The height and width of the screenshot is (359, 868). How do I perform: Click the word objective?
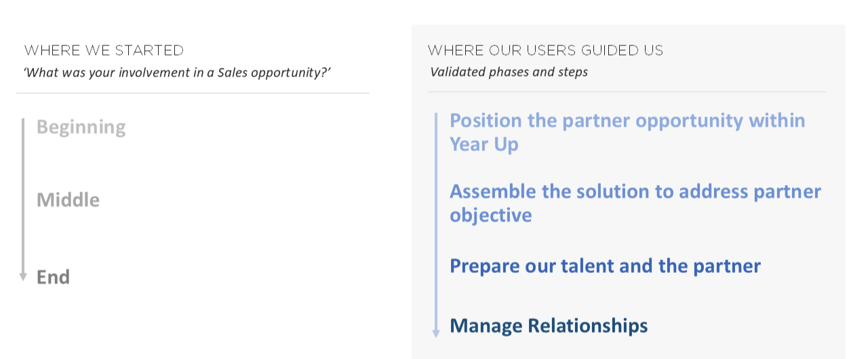pyautogui.click(x=490, y=215)
